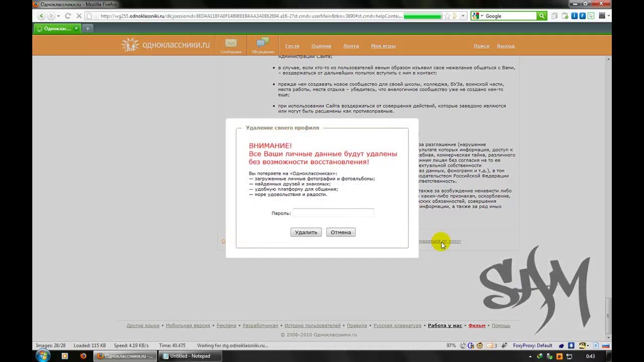Viewport: 644px width, 362px height.
Task: Bookmark page with the star icon
Action: (x=447, y=16)
